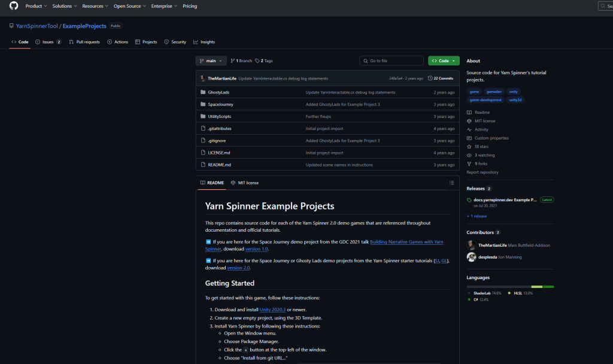Click the file icon beside .gitignore

pos(203,140)
